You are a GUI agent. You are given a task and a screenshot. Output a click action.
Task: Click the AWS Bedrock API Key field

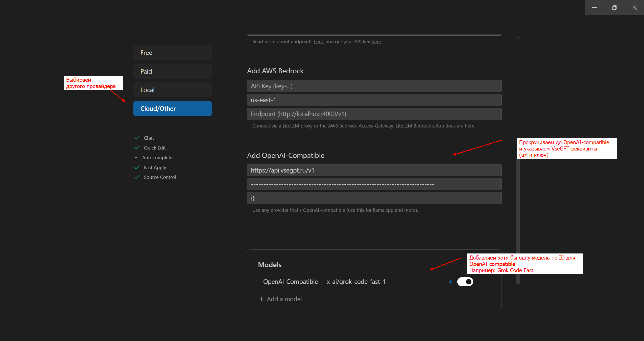[374, 86]
